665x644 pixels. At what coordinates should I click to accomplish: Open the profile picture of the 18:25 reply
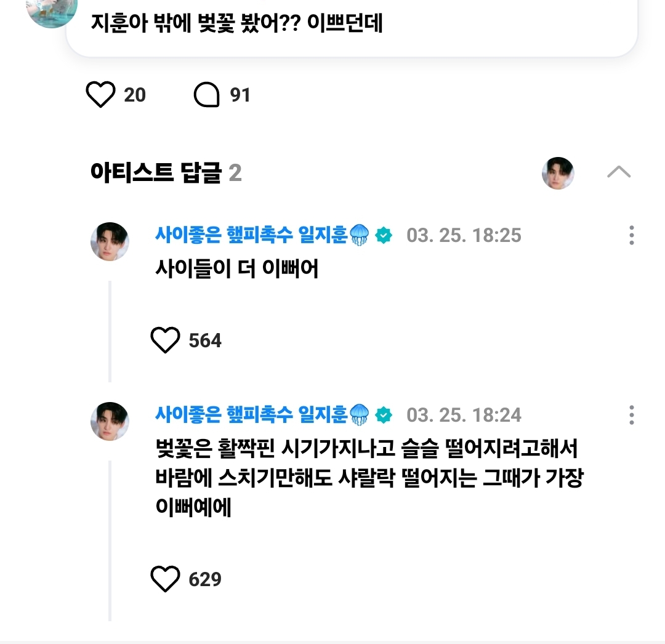click(110, 241)
